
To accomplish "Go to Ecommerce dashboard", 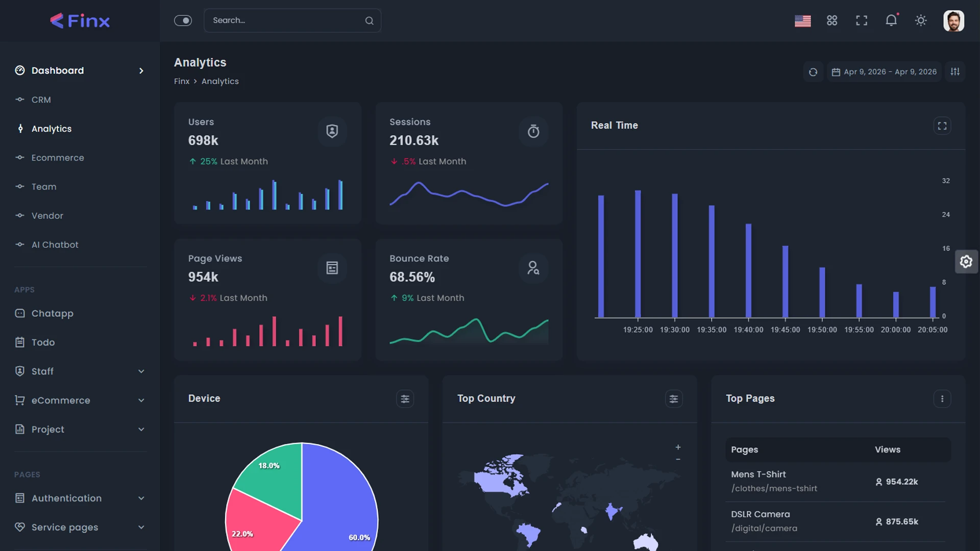I will pyautogui.click(x=58, y=158).
